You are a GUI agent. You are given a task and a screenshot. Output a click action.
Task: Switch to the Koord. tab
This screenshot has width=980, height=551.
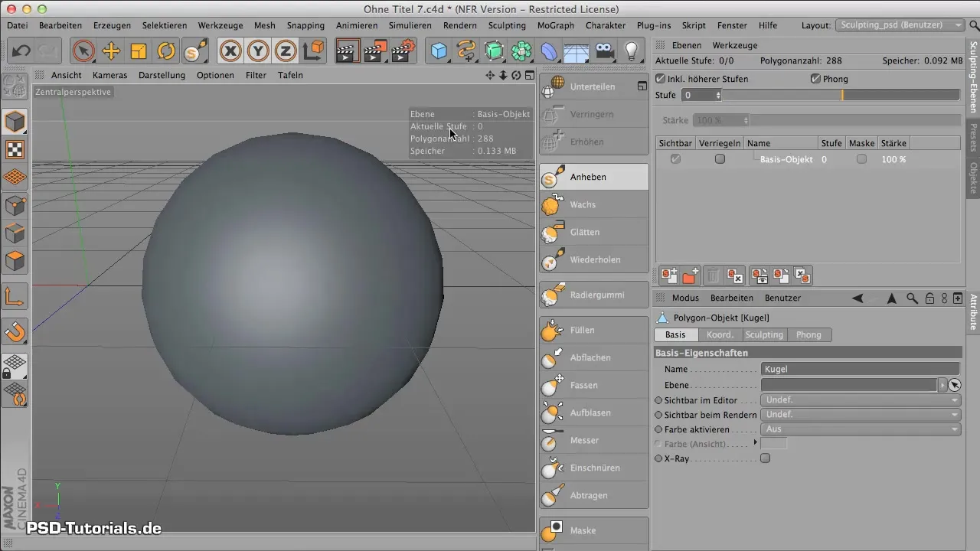[720, 334]
